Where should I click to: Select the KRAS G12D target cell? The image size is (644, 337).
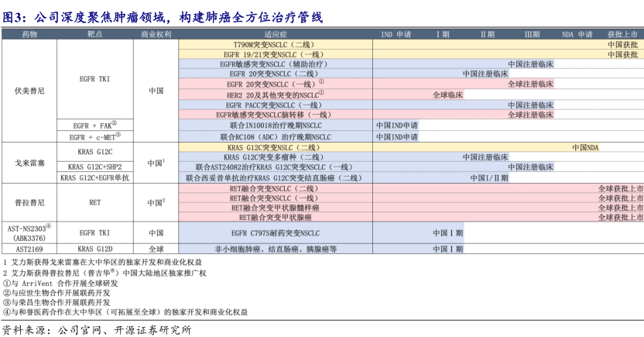94,249
